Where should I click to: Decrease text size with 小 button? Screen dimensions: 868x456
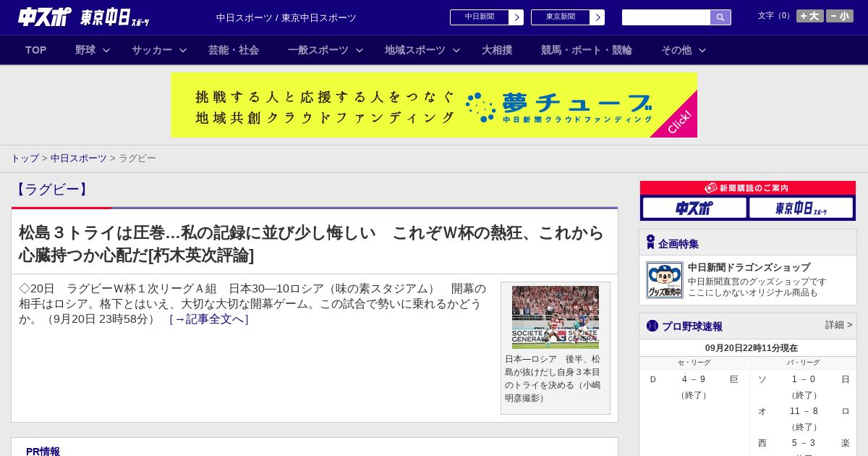[x=840, y=16]
